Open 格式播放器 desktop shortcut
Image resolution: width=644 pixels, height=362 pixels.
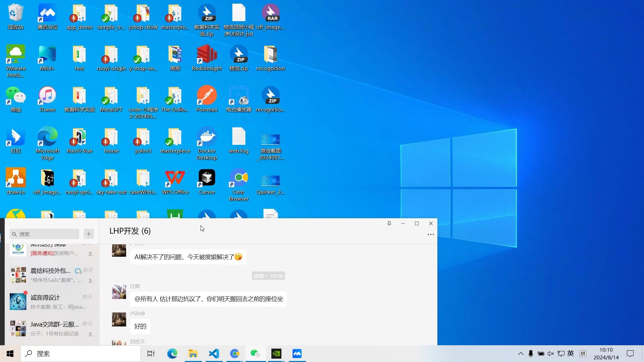(x=238, y=99)
